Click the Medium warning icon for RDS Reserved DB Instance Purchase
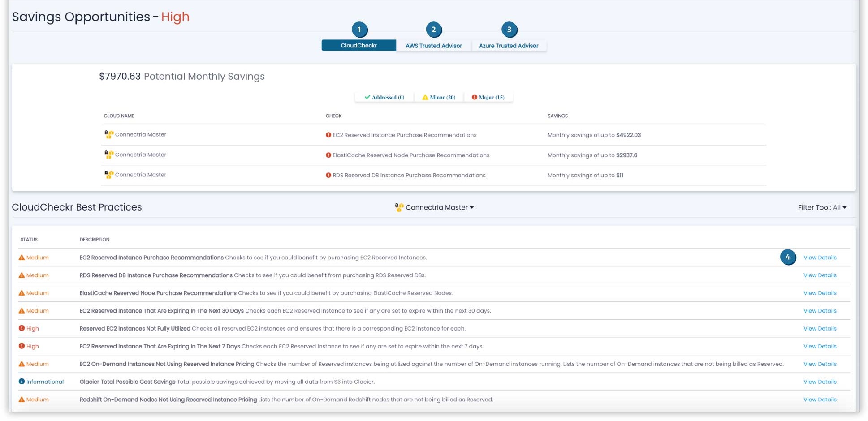868x421 pixels. point(22,275)
